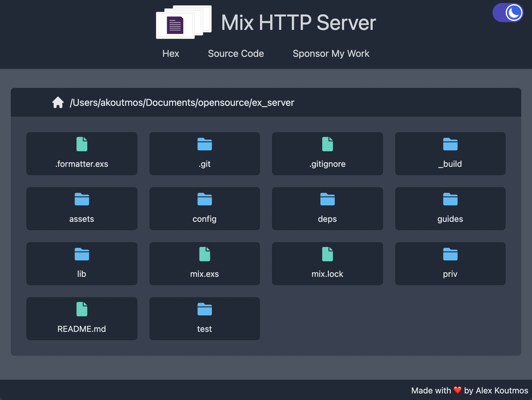Click the mix.lock file icon
Image resolution: width=532 pixels, height=400 pixels.
[328, 254]
